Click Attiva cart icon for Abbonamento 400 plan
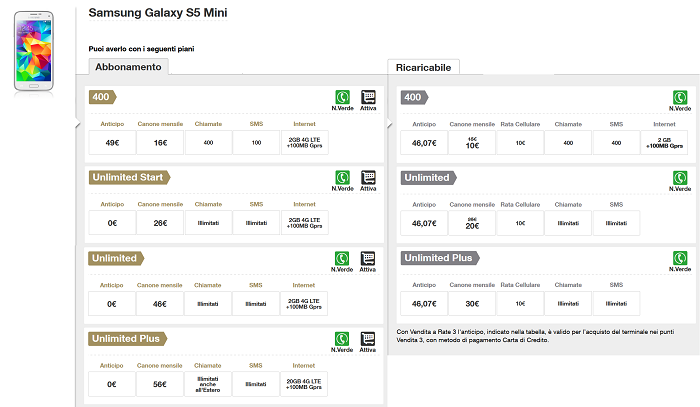 coord(368,97)
